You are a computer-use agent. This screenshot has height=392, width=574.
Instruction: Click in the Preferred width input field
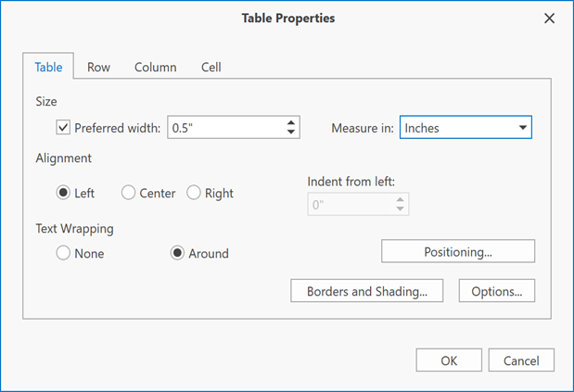(226, 128)
